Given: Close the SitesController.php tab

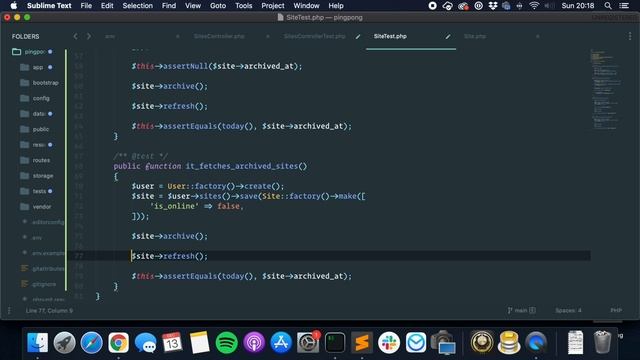Looking at the screenshot, I should point(268,36).
